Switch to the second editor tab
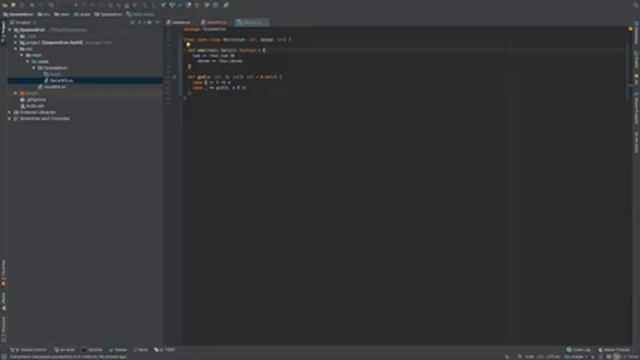 coord(216,22)
